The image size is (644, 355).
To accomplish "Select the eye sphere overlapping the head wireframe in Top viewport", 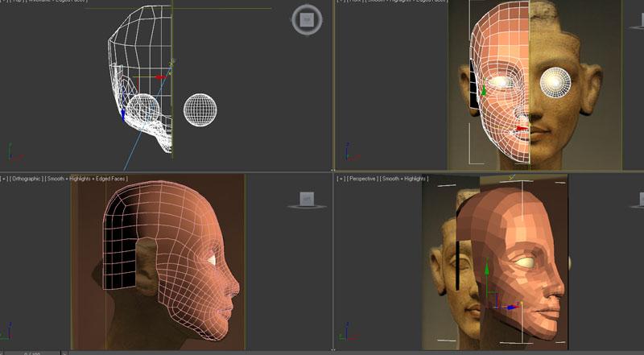I will click(x=142, y=109).
